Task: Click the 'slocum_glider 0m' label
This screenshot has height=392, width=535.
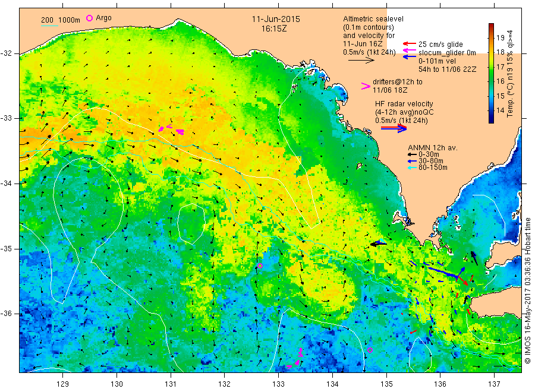Action: click(447, 52)
